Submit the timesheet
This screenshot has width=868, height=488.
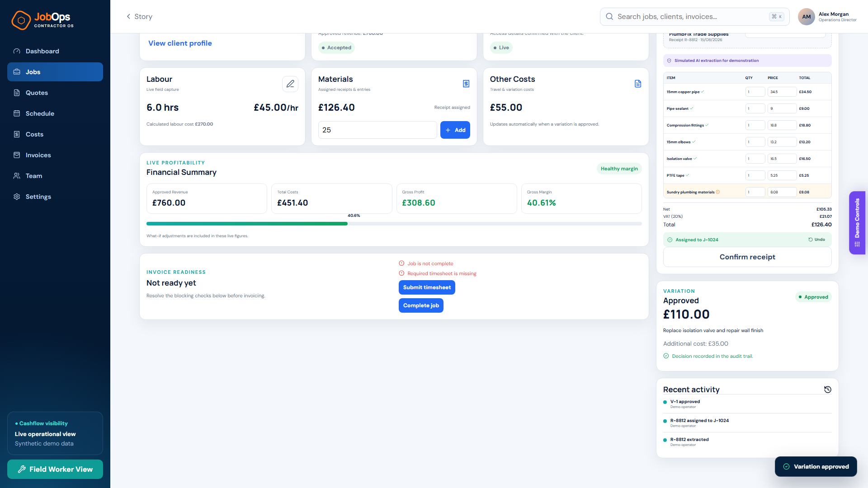coord(427,287)
